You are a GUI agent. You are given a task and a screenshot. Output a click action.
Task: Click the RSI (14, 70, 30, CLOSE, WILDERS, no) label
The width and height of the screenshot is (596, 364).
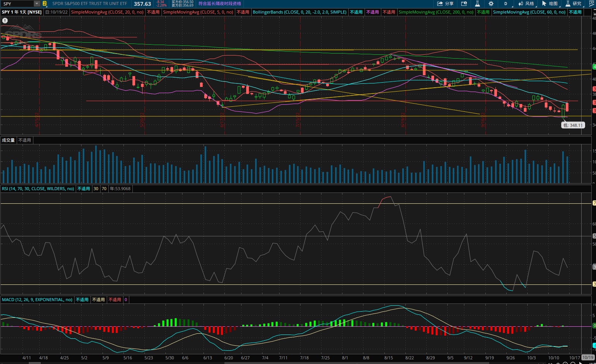(38, 189)
